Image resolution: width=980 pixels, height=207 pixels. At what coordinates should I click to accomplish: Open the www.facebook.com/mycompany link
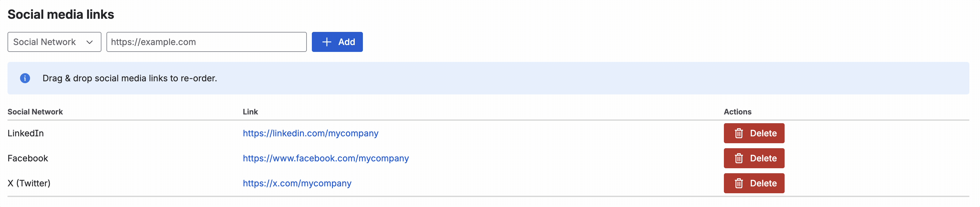326,159
